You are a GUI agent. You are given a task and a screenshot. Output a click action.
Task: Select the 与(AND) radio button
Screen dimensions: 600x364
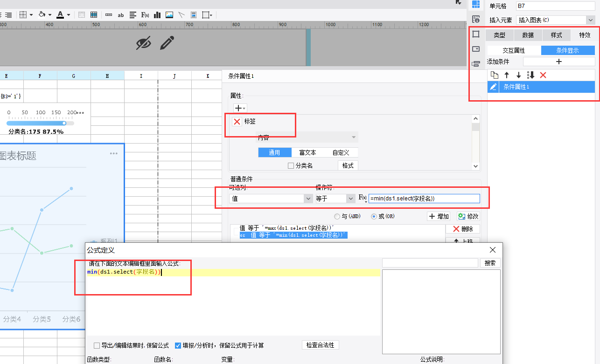337,216
